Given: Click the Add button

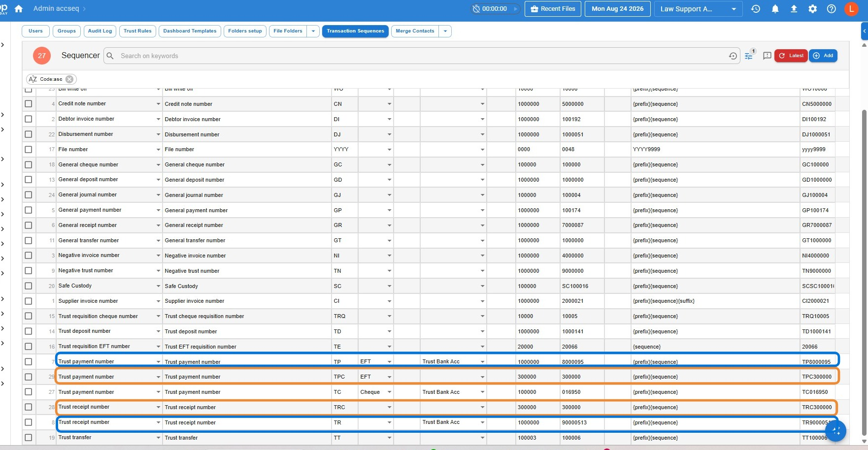Looking at the screenshot, I should tap(823, 56).
